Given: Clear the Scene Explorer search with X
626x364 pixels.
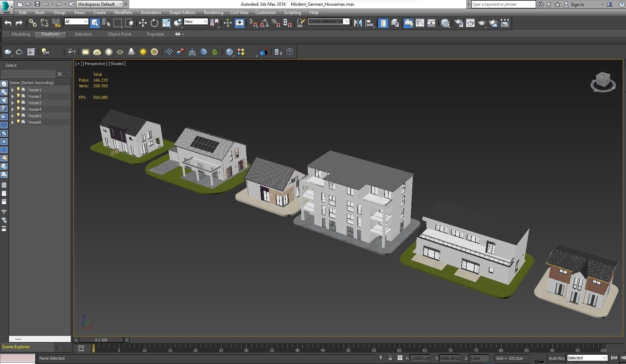Looking at the screenshot, I should 60,74.
